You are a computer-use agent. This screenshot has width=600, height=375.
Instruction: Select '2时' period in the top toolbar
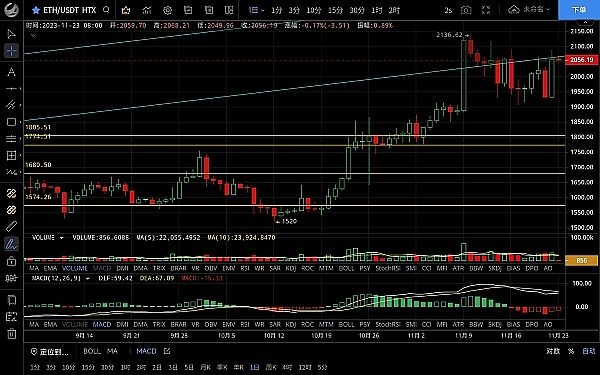point(394,10)
